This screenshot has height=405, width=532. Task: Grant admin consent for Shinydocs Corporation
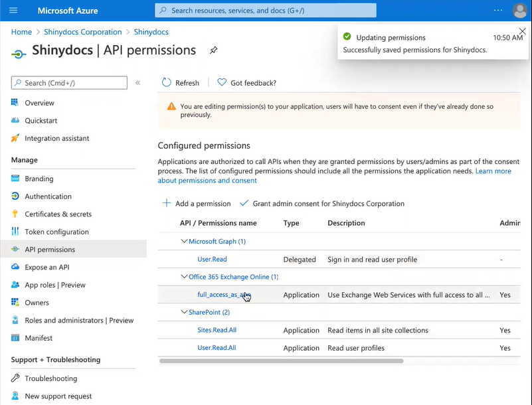[x=327, y=204]
